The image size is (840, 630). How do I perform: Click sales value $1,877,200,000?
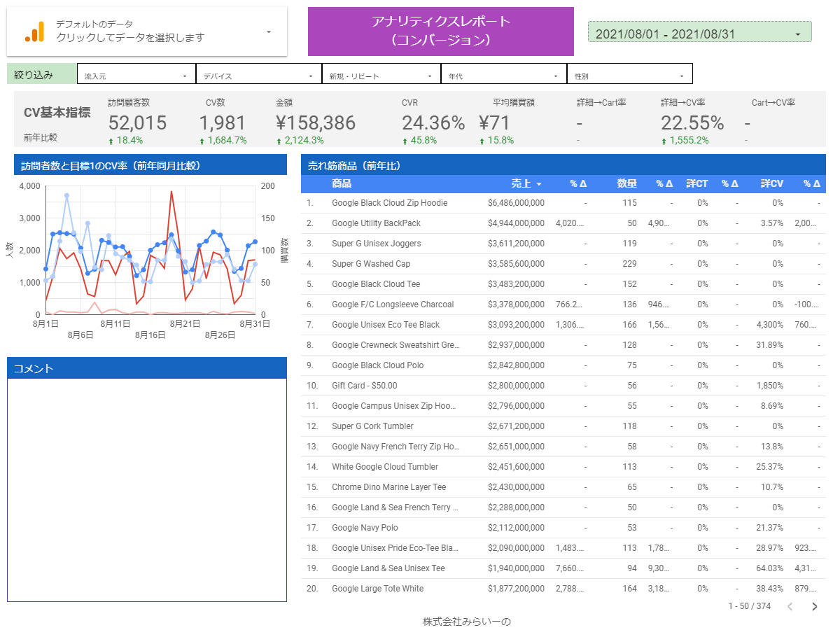[516, 589]
